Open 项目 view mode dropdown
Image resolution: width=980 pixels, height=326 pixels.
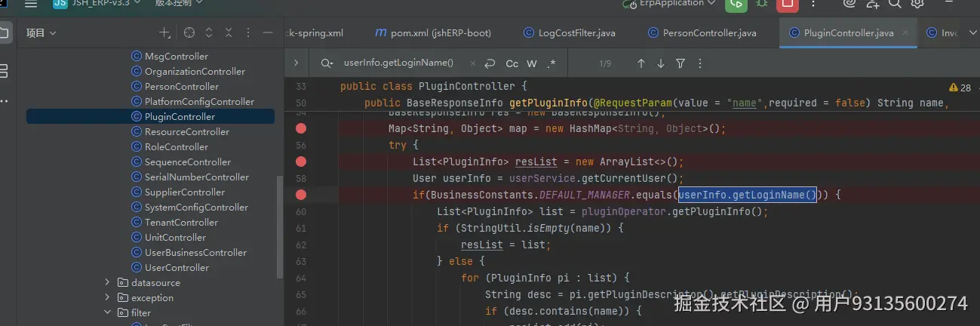click(x=41, y=32)
